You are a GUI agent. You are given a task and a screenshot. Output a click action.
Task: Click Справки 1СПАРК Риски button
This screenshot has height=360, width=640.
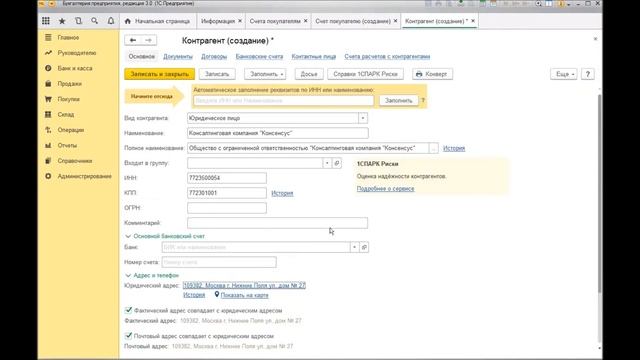pyautogui.click(x=365, y=74)
